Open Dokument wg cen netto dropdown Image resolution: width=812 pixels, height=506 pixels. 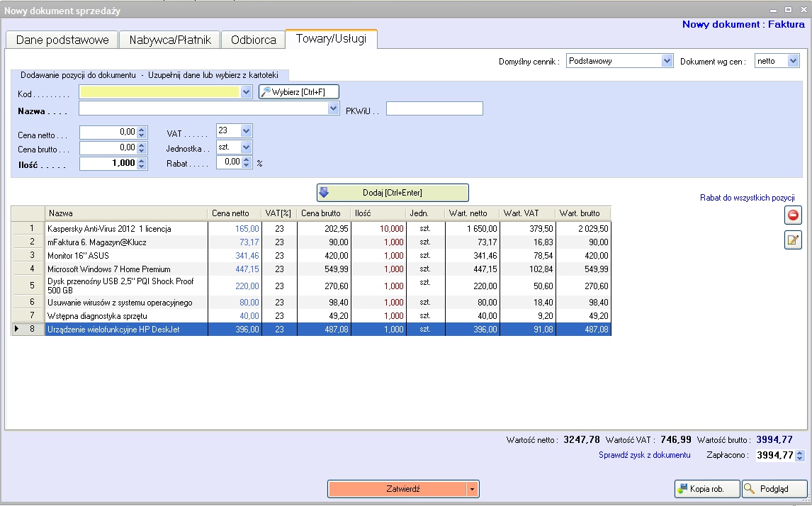(x=793, y=61)
